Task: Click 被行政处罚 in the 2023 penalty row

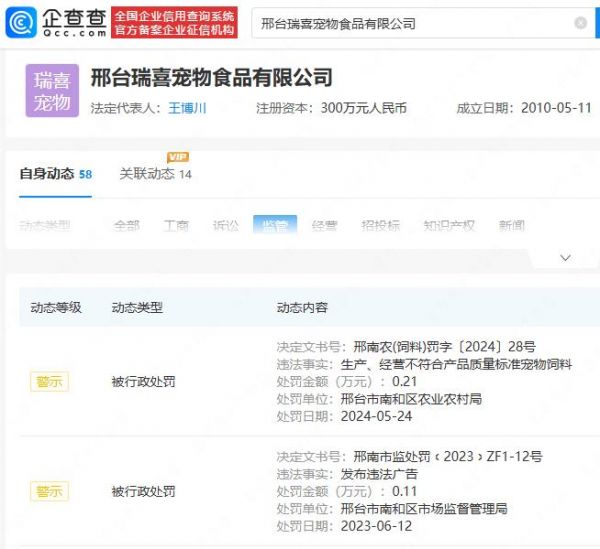Action: pyautogui.click(x=143, y=491)
